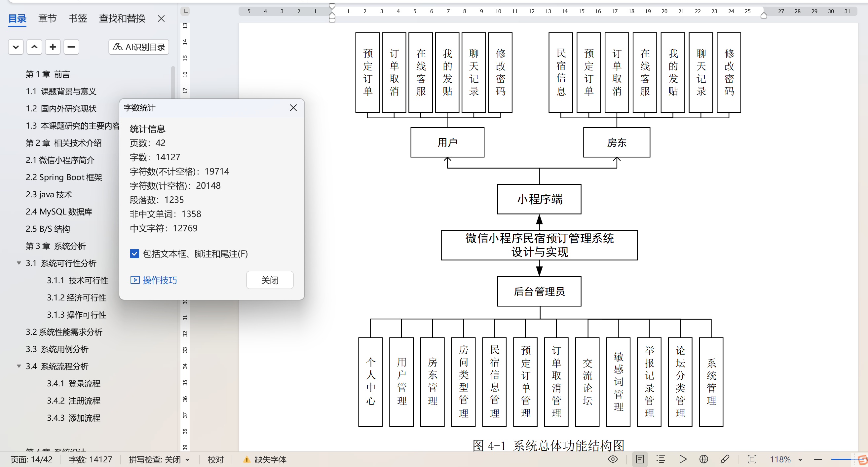
Task: Open the 查找和替换 tab
Action: click(x=122, y=18)
